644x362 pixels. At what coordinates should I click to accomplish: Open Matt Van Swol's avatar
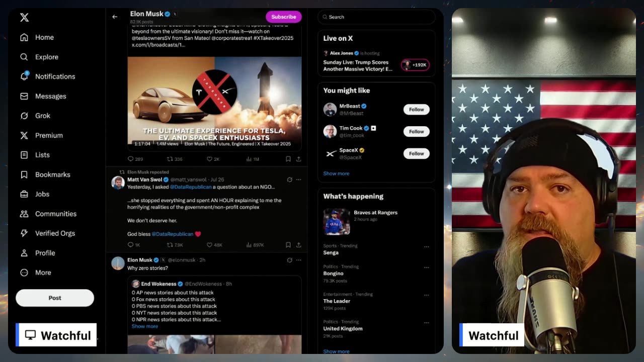118,182
